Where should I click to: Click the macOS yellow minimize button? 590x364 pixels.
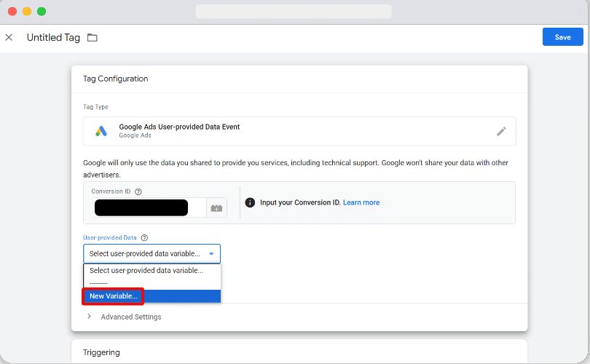(27, 11)
